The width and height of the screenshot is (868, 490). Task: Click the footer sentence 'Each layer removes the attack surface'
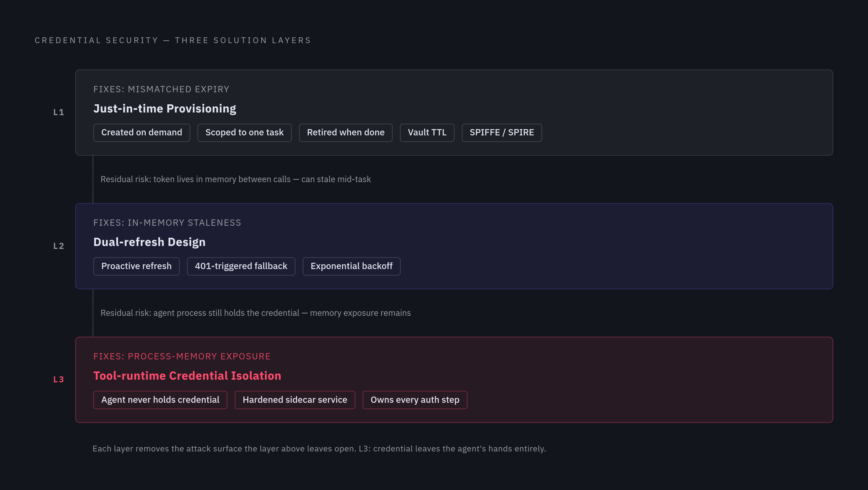coord(319,449)
